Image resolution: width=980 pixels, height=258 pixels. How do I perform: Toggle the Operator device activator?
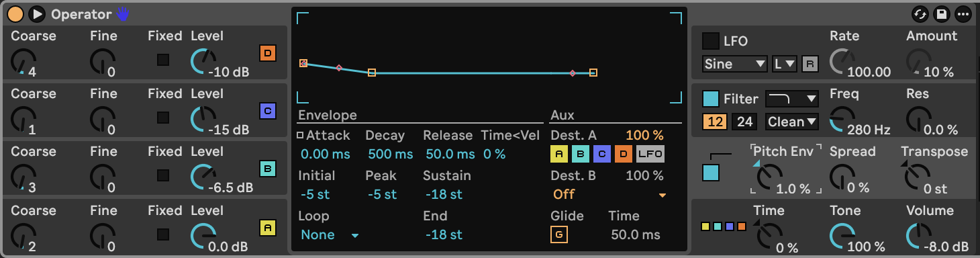[x=15, y=13]
